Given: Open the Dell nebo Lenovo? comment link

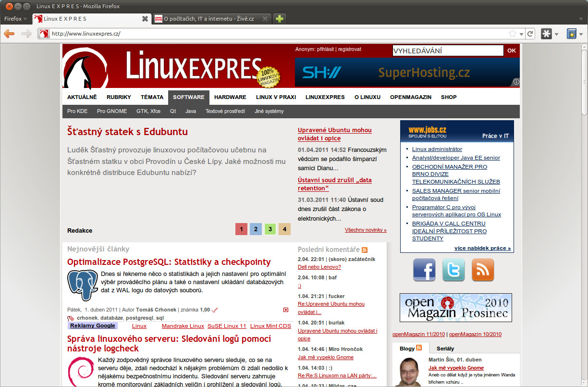Looking at the screenshot, I should click(319, 267).
